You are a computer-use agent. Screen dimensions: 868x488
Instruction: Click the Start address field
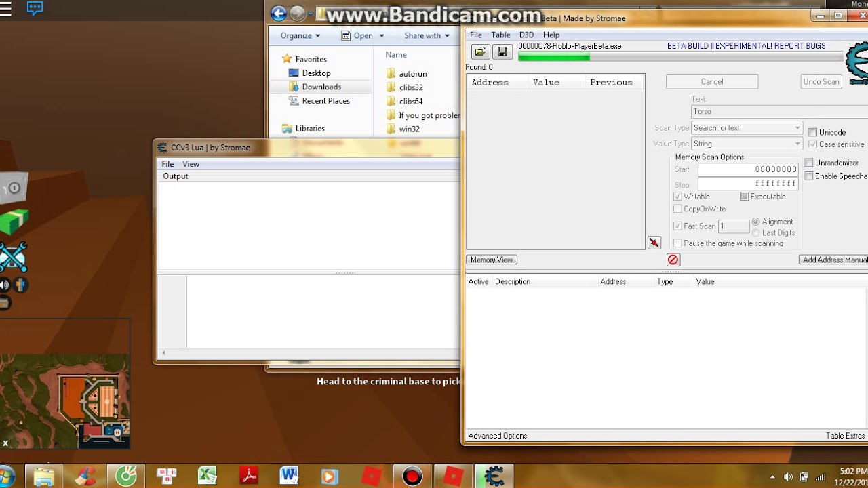pos(748,169)
